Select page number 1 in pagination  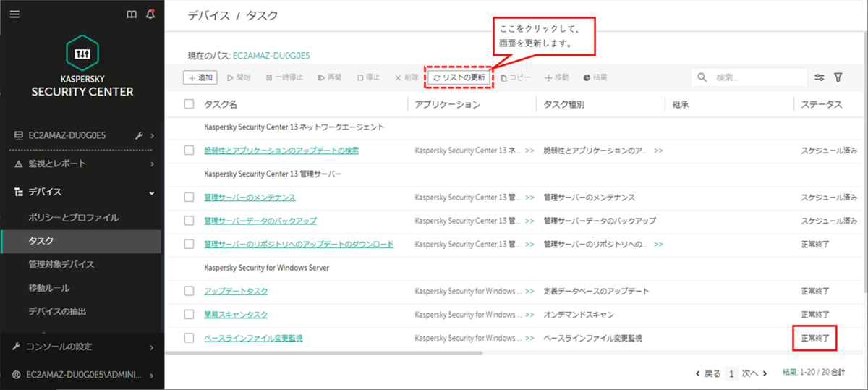(732, 374)
